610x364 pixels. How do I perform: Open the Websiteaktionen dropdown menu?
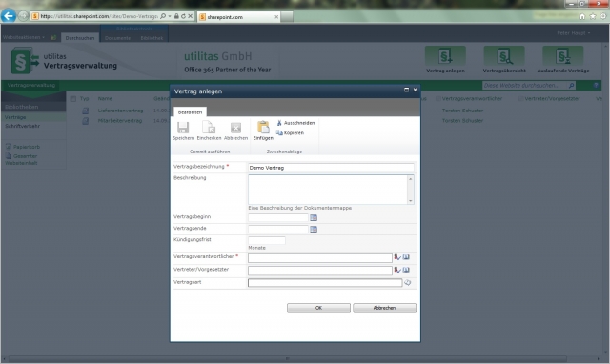click(x=23, y=37)
